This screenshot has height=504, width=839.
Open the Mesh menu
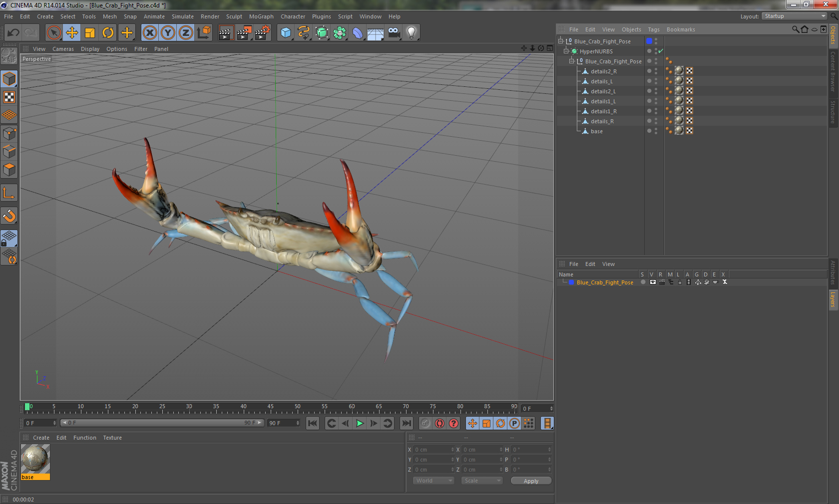point(110,16)
